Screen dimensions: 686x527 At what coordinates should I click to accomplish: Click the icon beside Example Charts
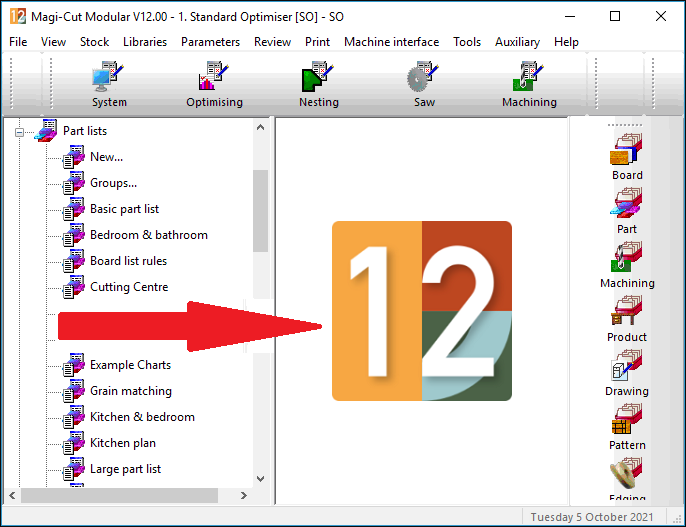tap(74, 365)
